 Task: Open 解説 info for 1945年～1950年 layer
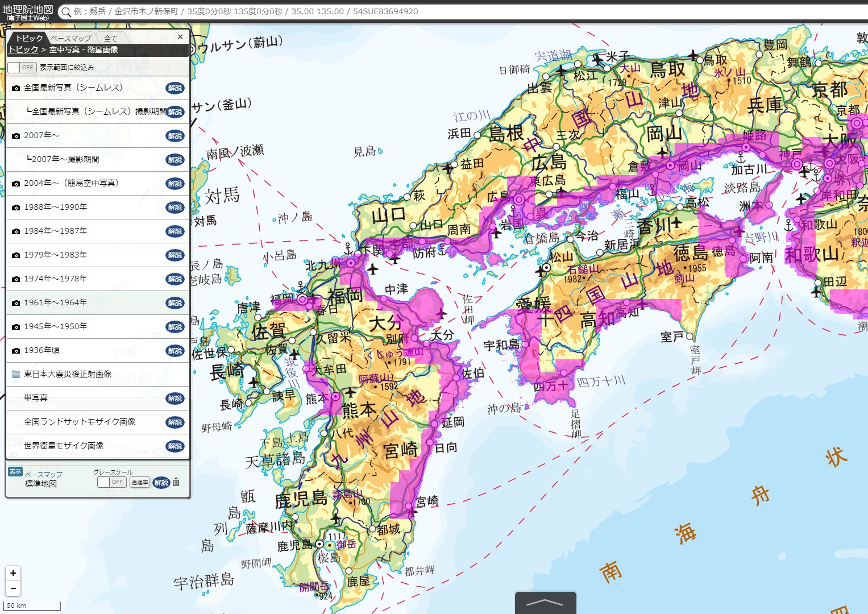175,327
